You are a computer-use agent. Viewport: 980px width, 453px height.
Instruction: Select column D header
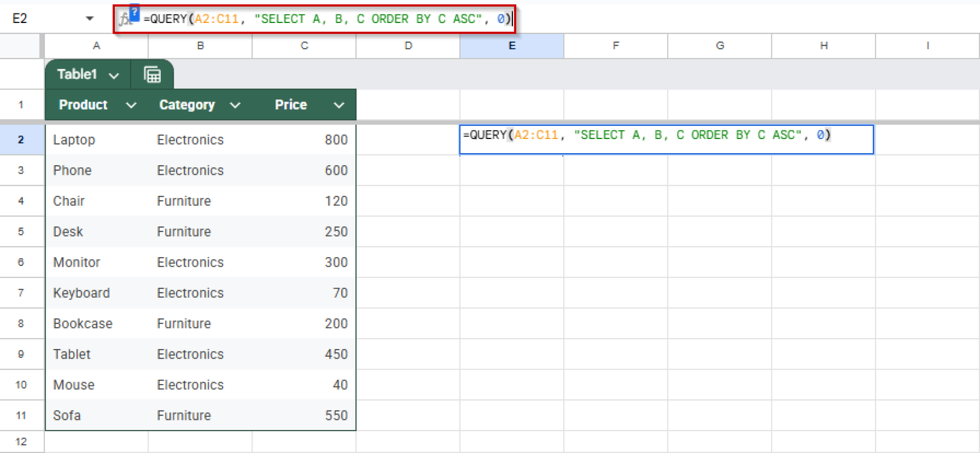coord(408,45)
